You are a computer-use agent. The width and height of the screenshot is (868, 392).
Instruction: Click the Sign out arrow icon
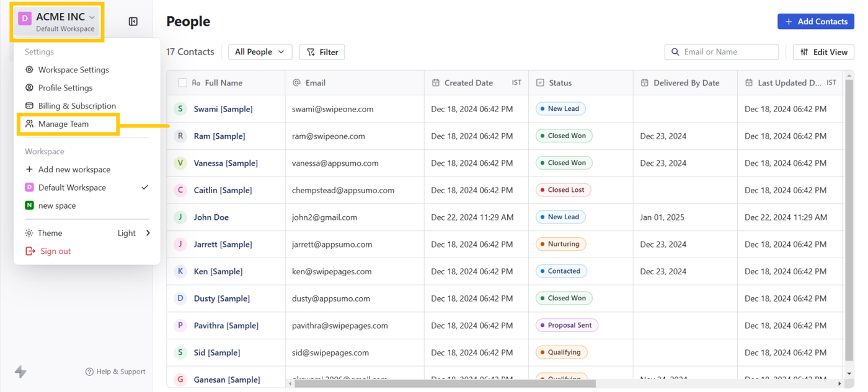[30, 251]
